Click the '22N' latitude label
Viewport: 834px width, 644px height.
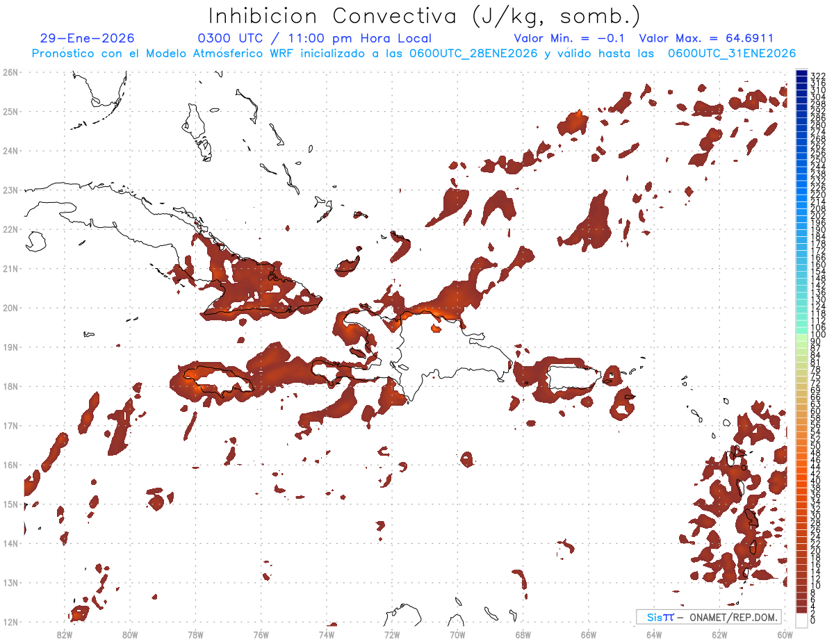[x=10, y=229]
